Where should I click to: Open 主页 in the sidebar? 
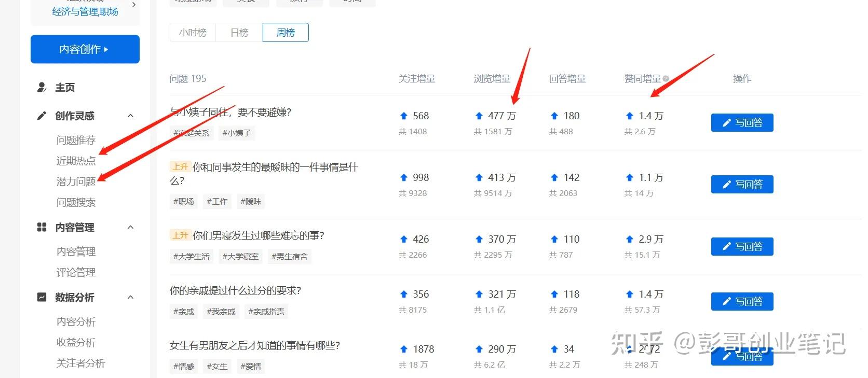[65, 87]
